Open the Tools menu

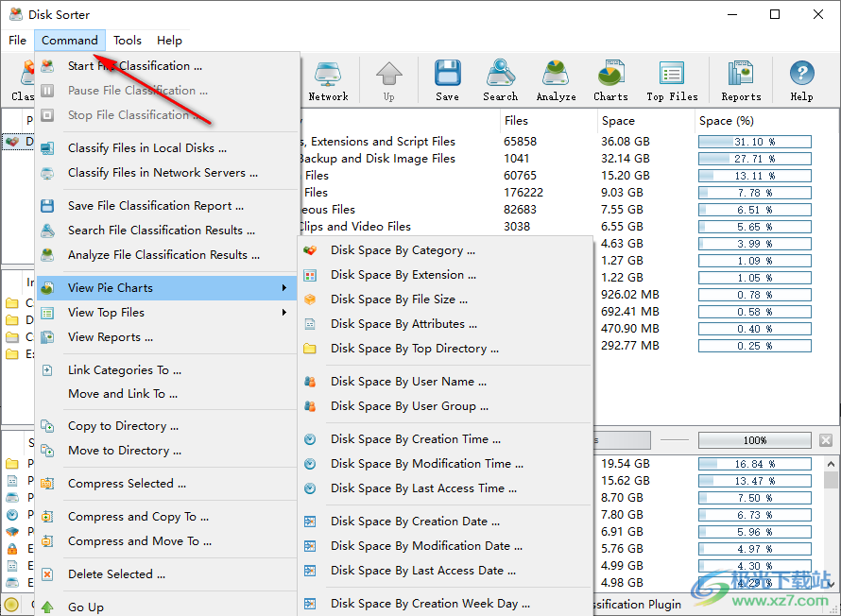[x=128, y=41]
